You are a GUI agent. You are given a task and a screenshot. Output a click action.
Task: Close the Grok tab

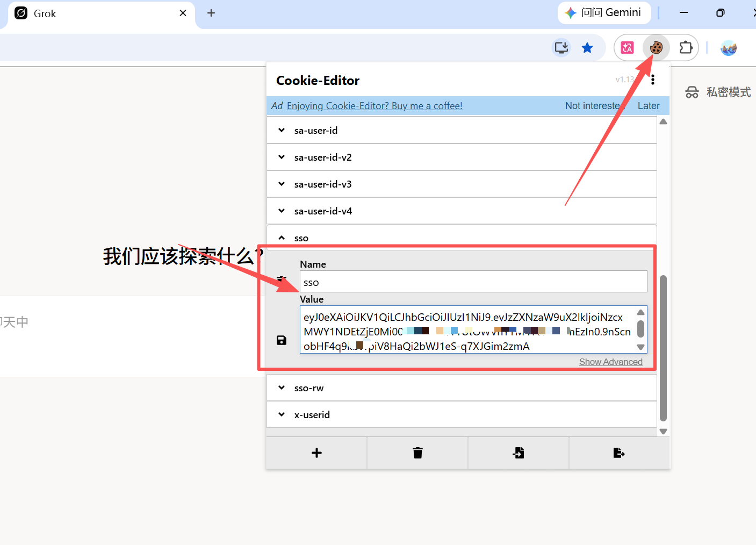[x=183, y=13]
